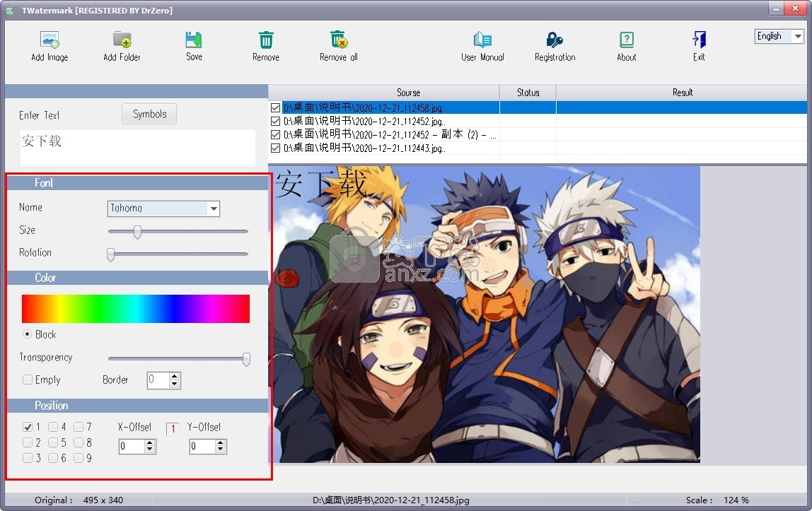Click the Add Folder toolbar icon
Screen dimensions: 812x511
tap(122, 40)
